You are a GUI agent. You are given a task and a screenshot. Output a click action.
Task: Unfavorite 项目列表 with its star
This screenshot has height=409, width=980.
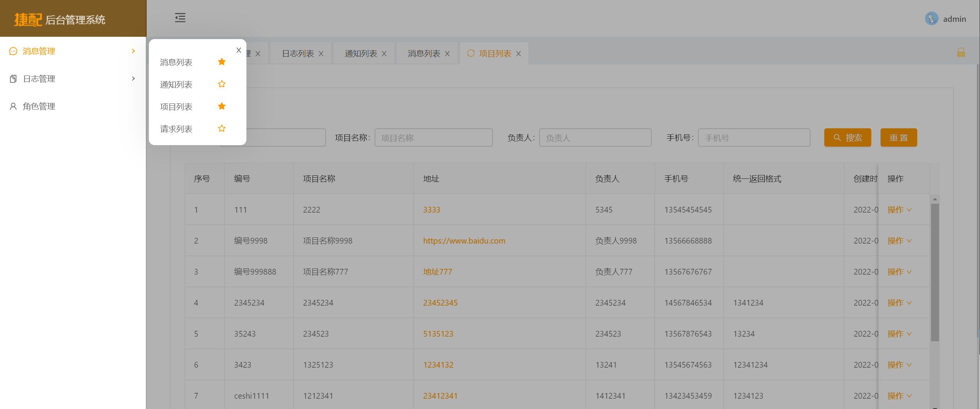click(222, 106)
